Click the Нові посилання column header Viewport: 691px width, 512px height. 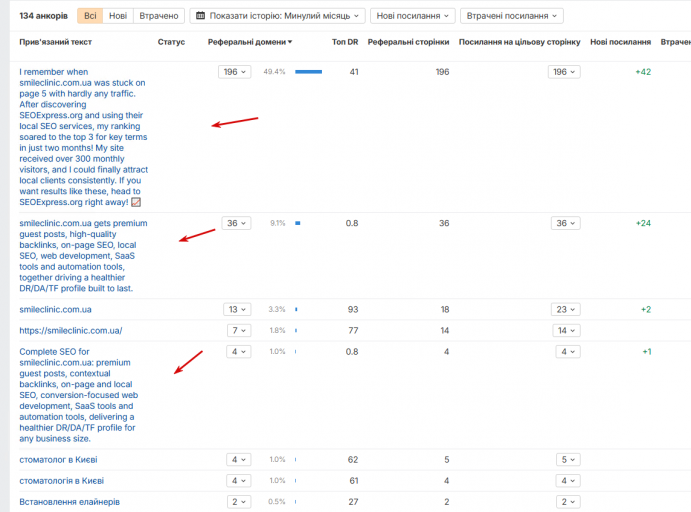620,42
